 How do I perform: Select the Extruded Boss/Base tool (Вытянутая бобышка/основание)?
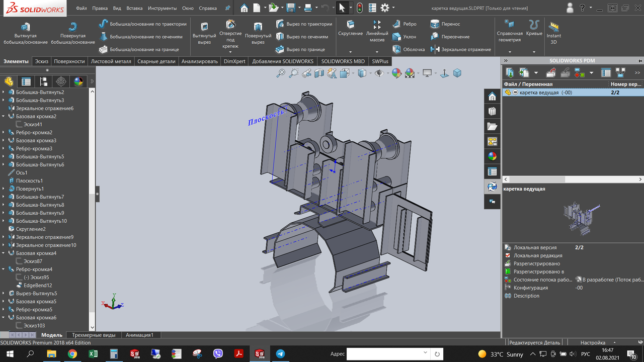pyautogui.click(x=25, y=33)
